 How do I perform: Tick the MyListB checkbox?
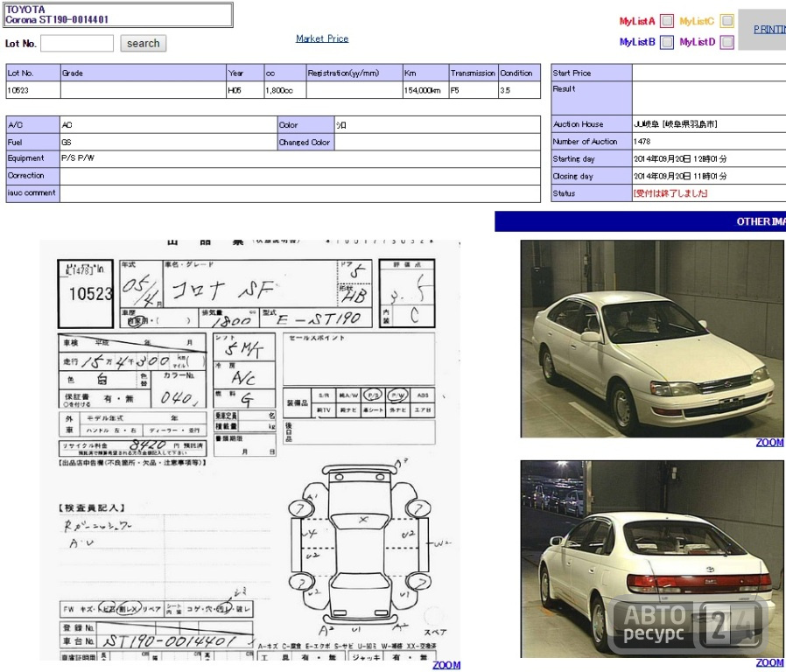[x=667, y=42]
